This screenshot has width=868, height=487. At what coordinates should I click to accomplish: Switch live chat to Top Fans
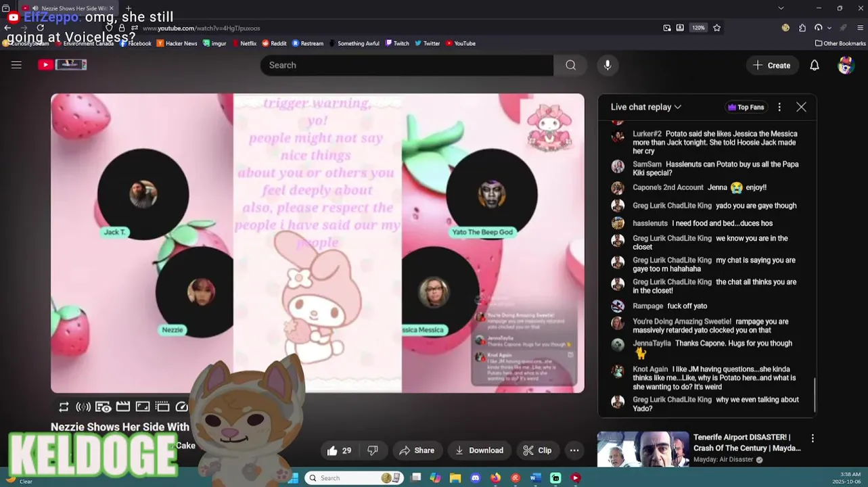745,107
